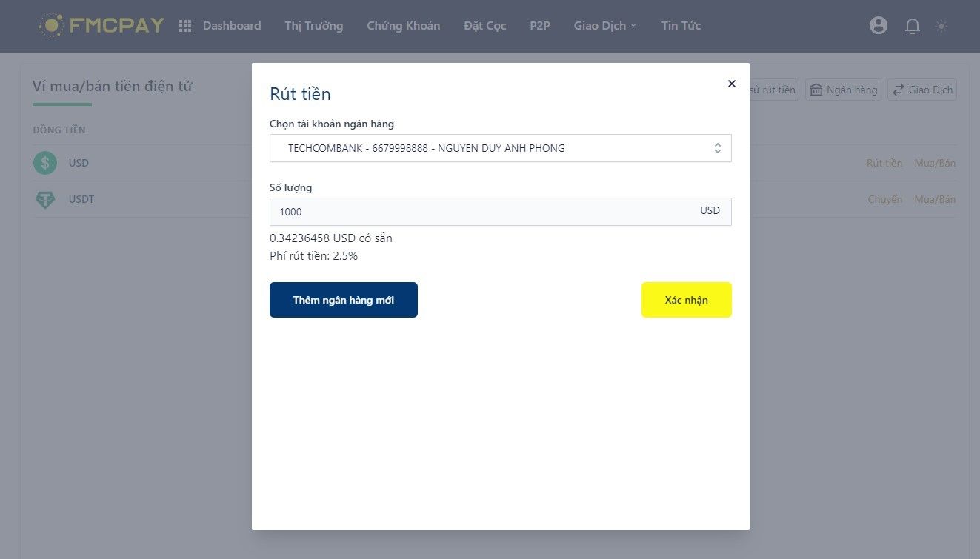The width and height of the screenshot is (980, 559).
Task: Expand the Giao Dịch menu
Action: click(604, 26)
